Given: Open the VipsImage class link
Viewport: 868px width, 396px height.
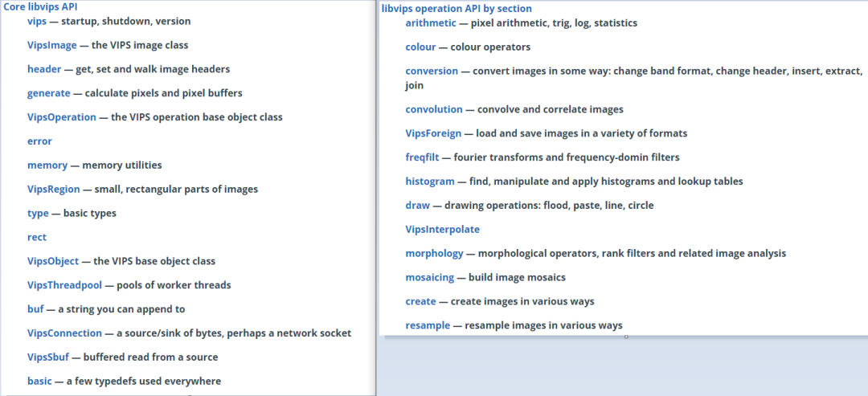Looking at the screenshot, I should click(x=52, y=45).
